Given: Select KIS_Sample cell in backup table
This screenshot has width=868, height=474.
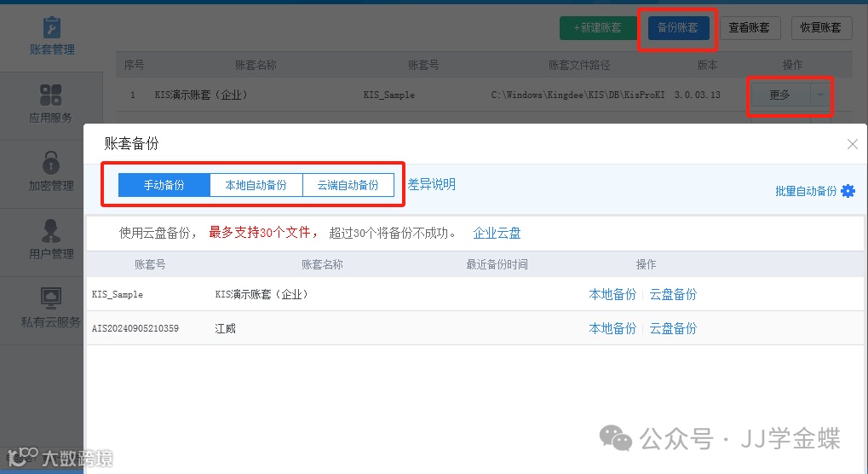Looking at the screenshot, I should click(118, 295).
